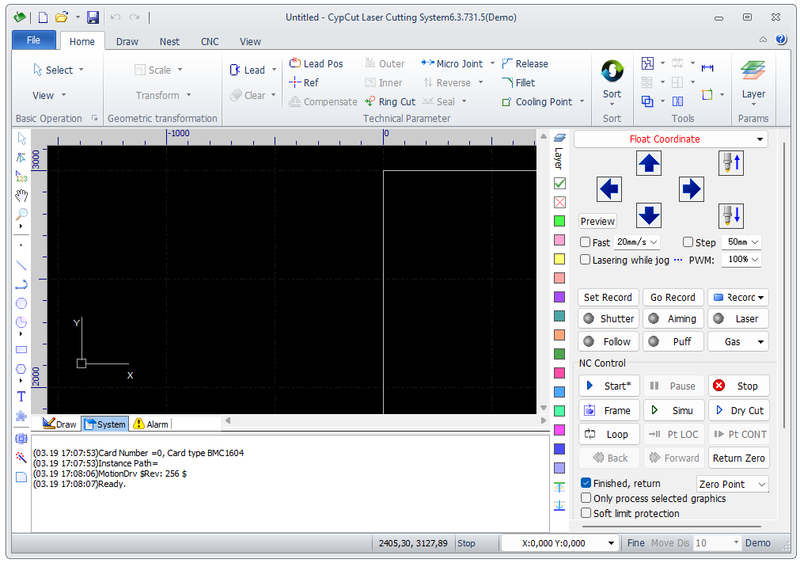Click the New file icon in title bar
Image resolution: width=800 pixels, height=563 pixels.
pyautogui.click(x=43, y=18)
